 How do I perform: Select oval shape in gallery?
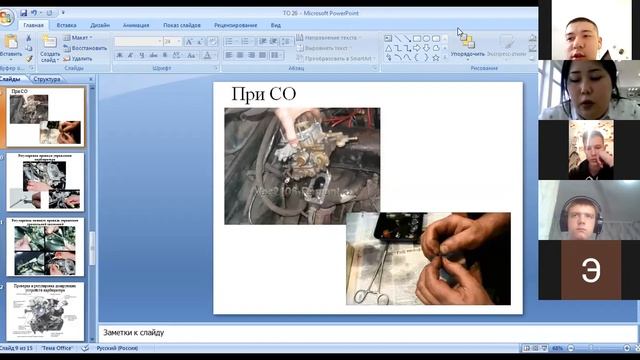coord(427,38)
